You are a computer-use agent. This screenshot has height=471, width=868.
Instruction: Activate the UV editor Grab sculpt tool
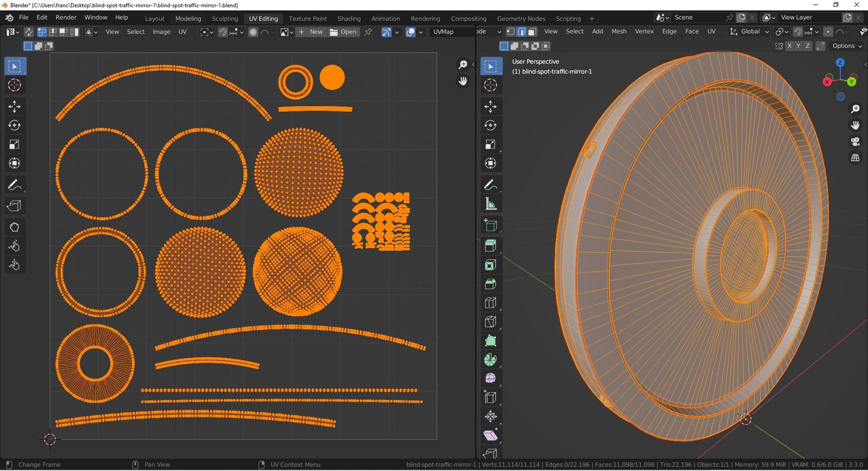pos(14,227)
